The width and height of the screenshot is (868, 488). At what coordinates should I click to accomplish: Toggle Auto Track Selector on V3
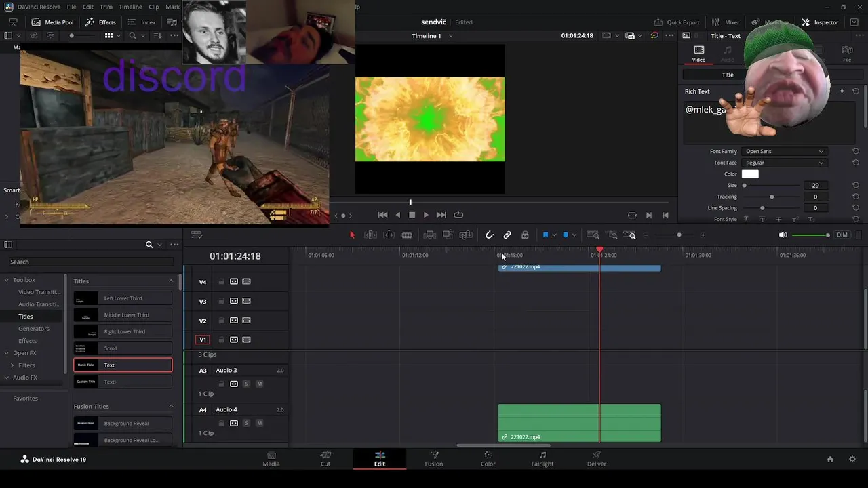234,301
